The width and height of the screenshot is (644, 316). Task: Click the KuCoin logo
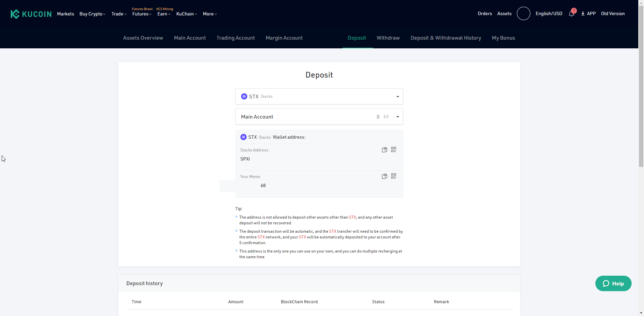click(x=31, y=14)
